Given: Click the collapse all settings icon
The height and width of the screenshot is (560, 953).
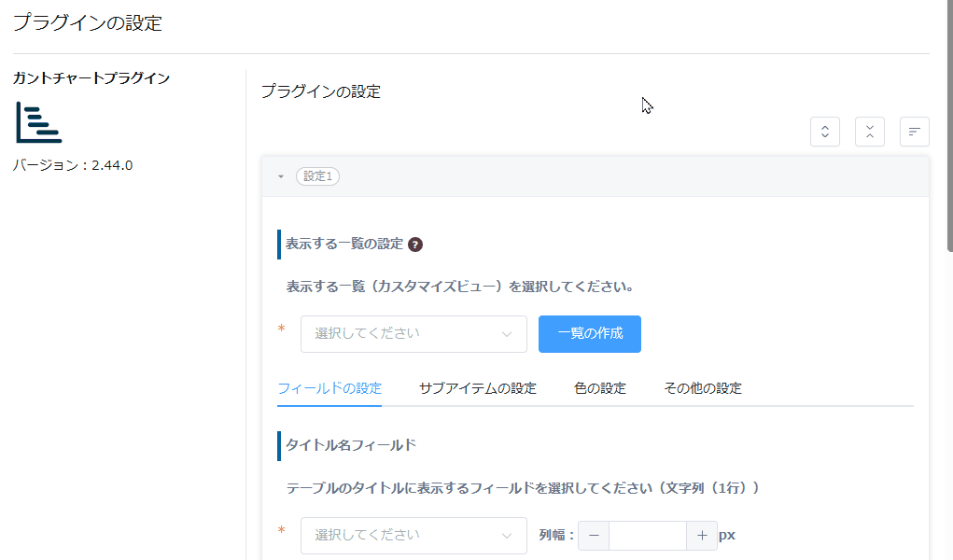Looking at the screenshot, I should pyautogui.click(x=870, y=132).
